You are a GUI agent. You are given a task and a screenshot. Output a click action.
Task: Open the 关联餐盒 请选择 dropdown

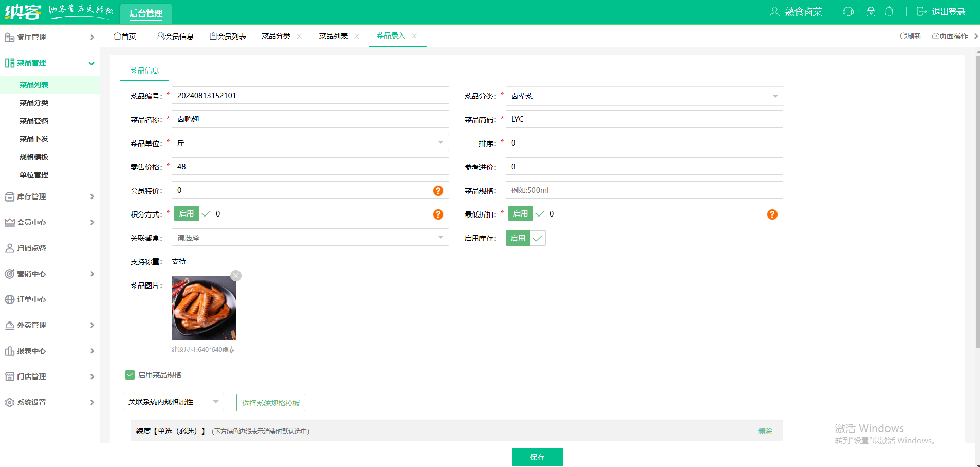[310, 237]
